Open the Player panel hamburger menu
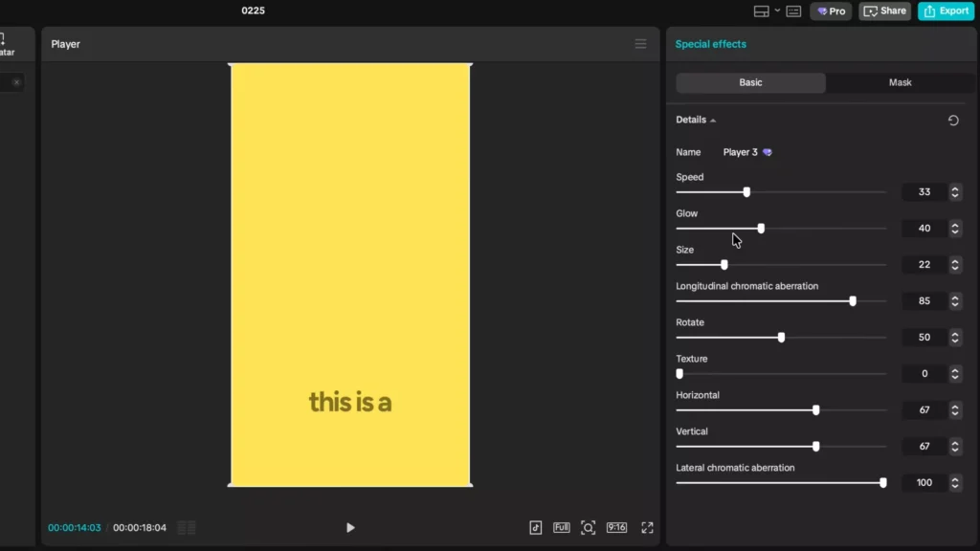Image resolution: width=980 pixels, height=551 pixels. [640, 43]
